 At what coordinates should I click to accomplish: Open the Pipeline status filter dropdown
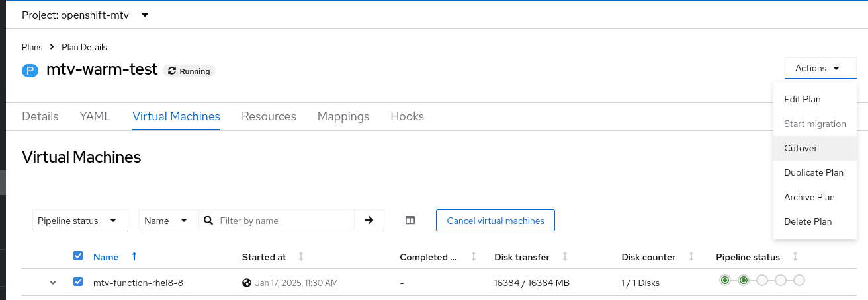pyautogui.click(x=80, y=221)
